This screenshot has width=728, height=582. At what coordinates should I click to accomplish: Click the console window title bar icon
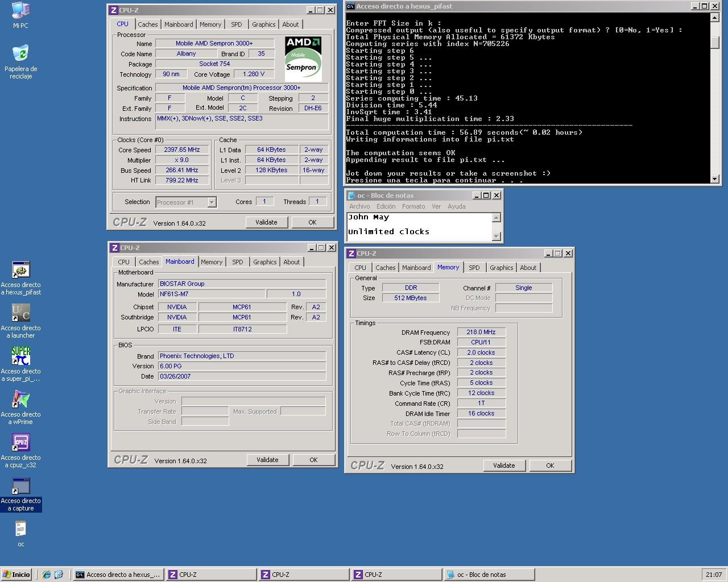(351, 6)
